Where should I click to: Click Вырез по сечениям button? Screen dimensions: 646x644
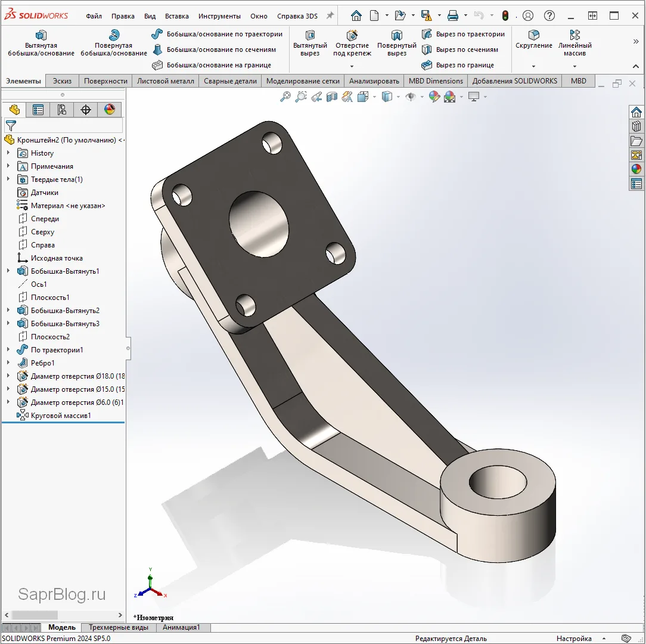459,50
